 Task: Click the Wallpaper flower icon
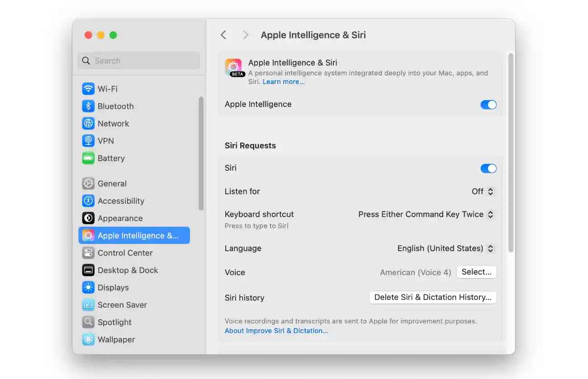click(x=88, y=339)
